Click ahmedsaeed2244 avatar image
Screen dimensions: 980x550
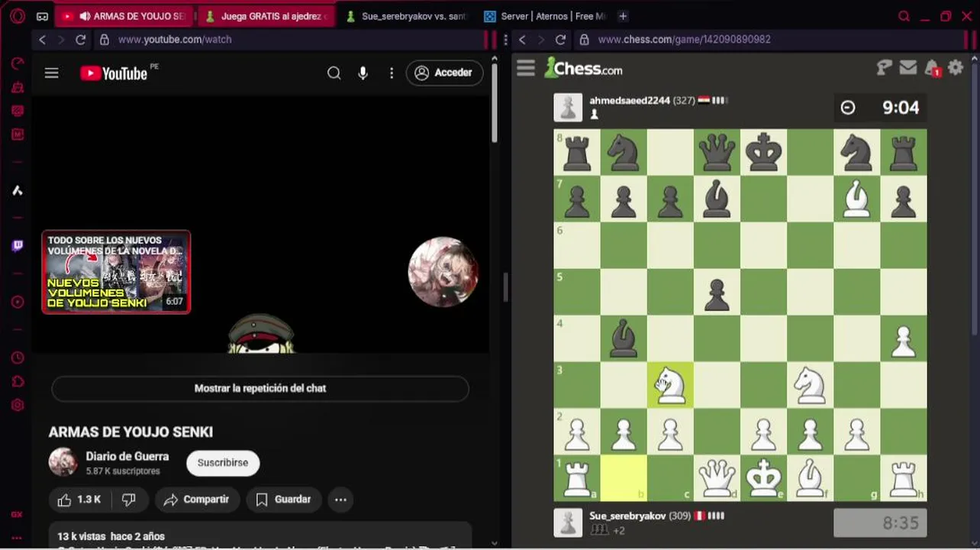568,108
